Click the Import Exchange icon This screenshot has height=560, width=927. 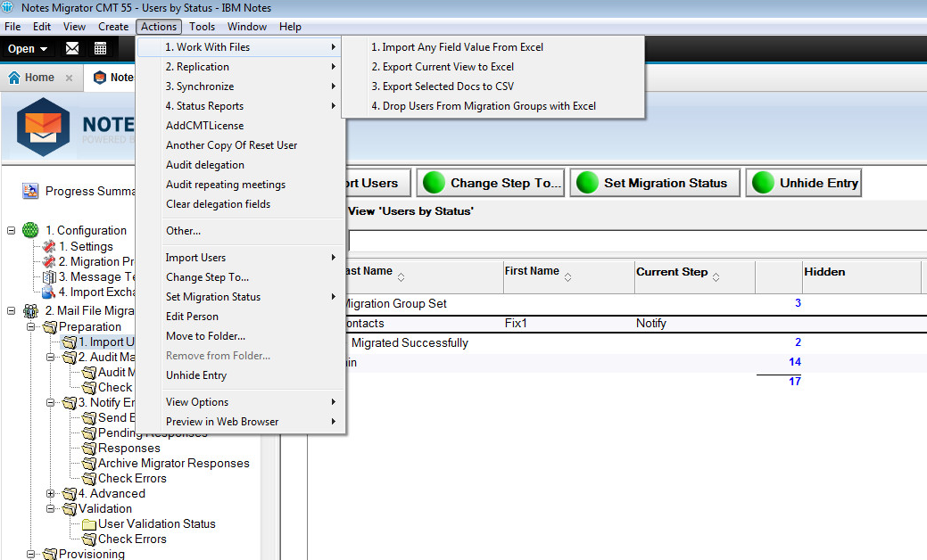click(x=49, y=292)
